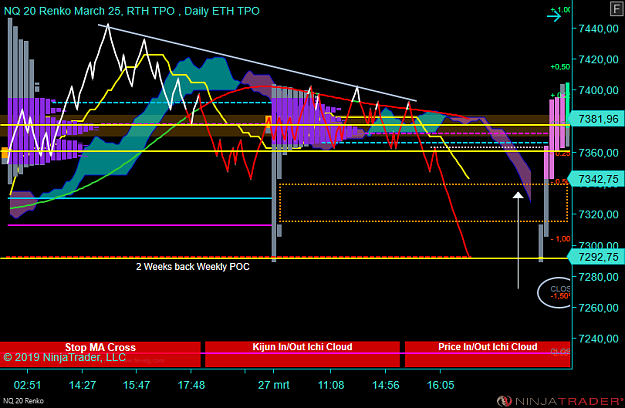This screenshot has width=625, height=408.
Task: Click the 7280,00 price axis label
Action: coord(598,277)
